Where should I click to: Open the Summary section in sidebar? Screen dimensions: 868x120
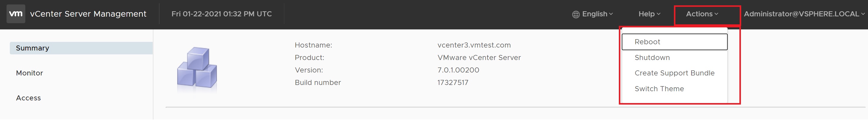81,48
